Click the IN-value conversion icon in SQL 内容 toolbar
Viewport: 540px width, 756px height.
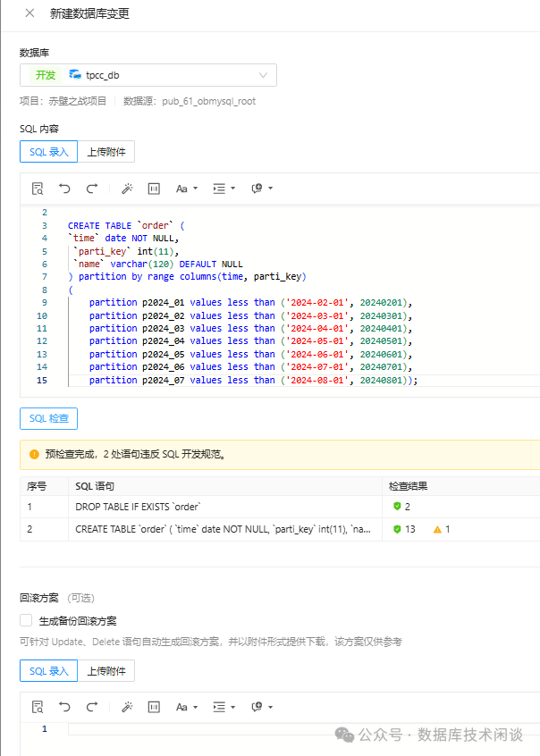154,189
